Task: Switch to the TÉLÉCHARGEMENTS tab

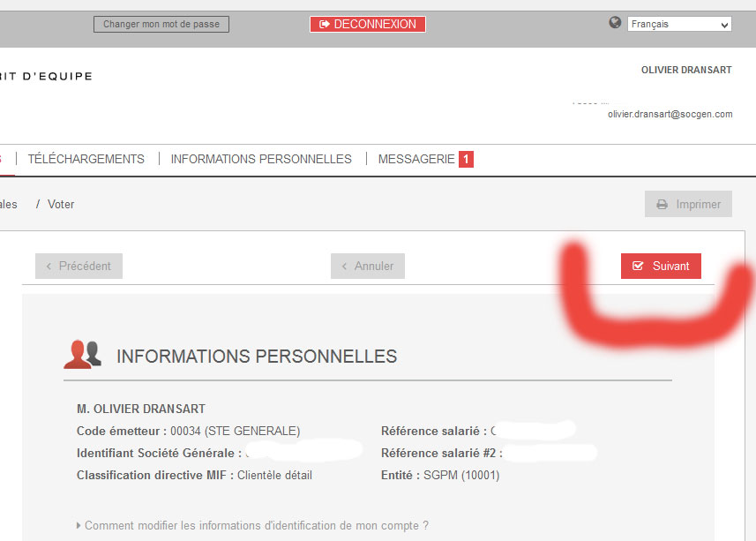Action: [86, 160]
